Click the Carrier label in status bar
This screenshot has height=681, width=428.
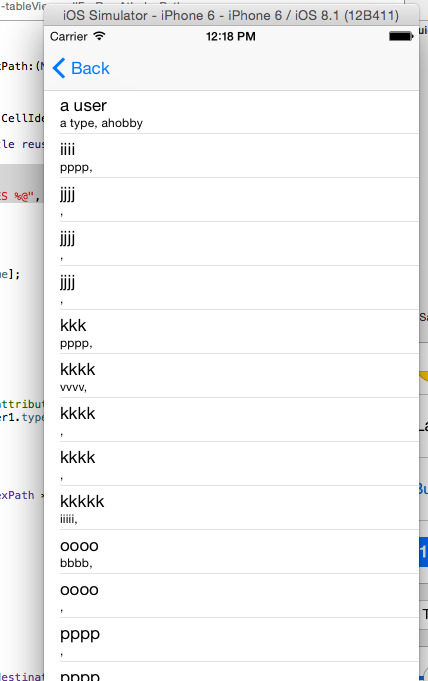click(69, 36)
